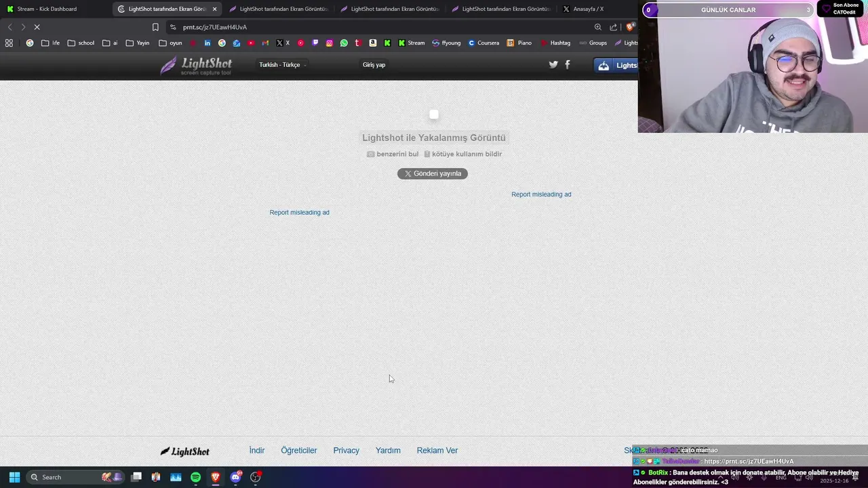Open the Gmail bookmark icon

click(x=265, y=43)
